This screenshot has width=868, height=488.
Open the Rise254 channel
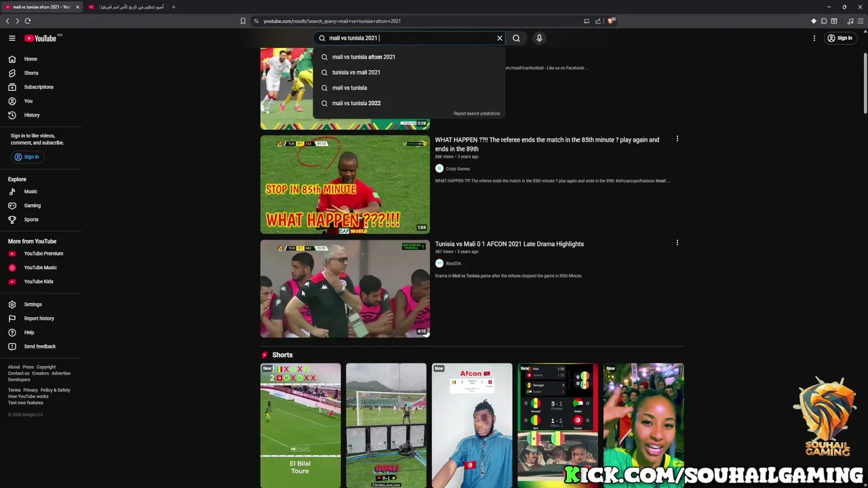pos(453,264)
